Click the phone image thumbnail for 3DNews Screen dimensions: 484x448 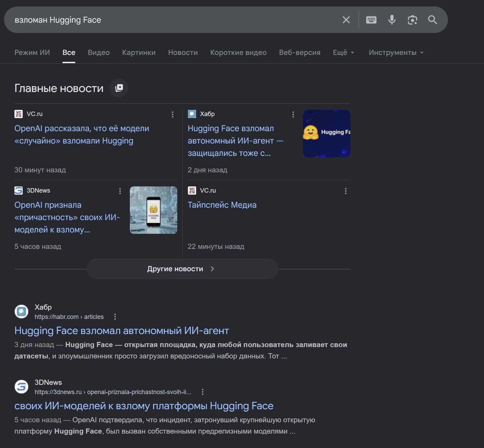154,210
